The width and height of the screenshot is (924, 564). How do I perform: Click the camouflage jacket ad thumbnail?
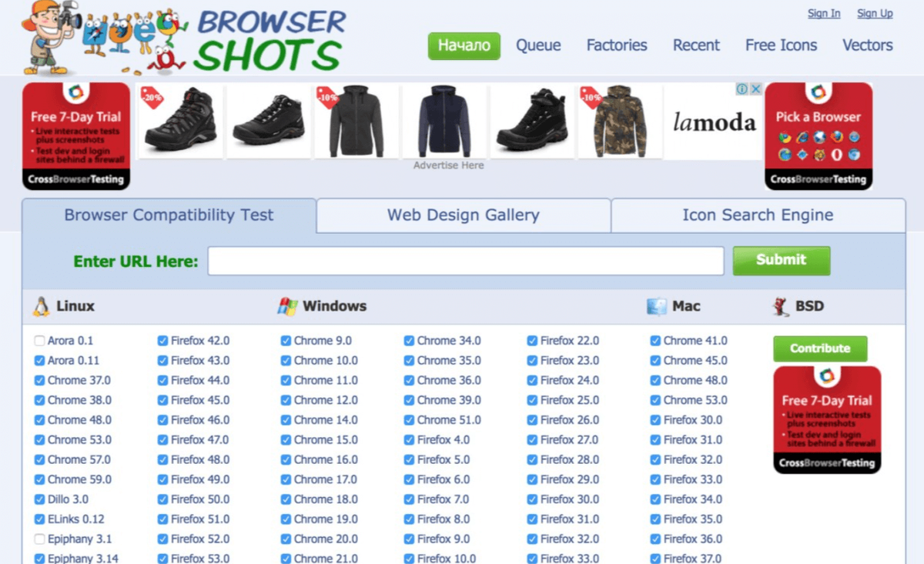point(620,121)
